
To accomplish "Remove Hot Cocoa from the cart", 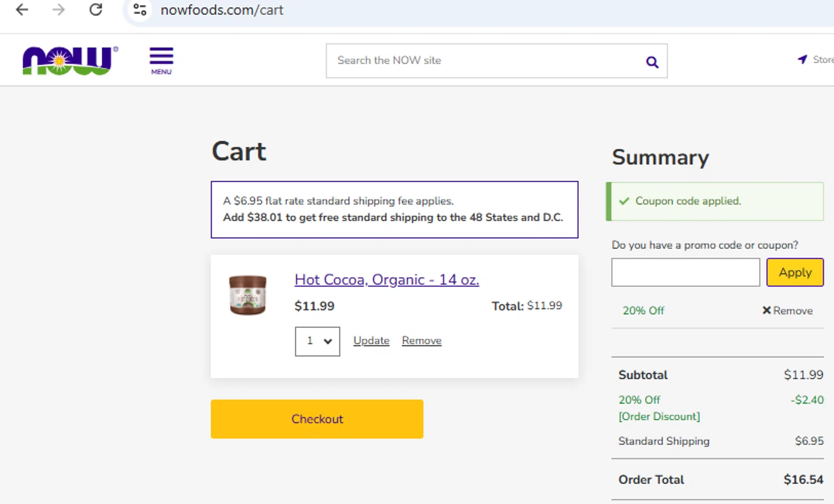I will (x=421, y=341).
